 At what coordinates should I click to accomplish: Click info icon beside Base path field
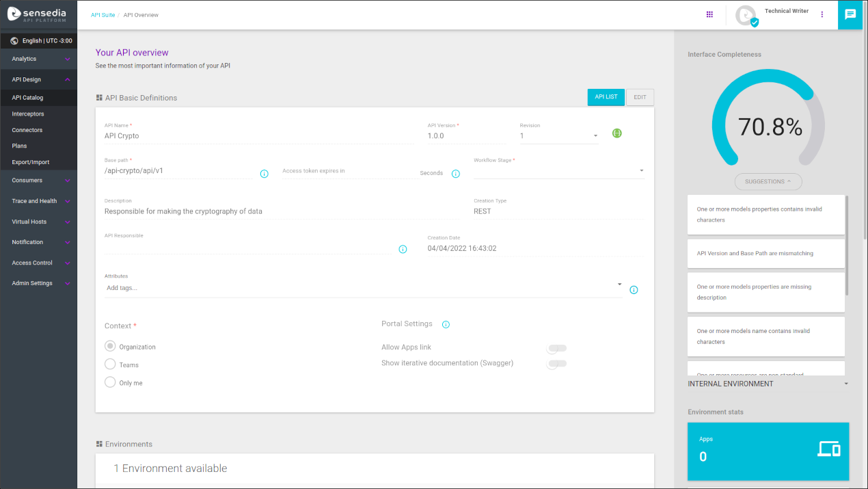coord(265,174)
